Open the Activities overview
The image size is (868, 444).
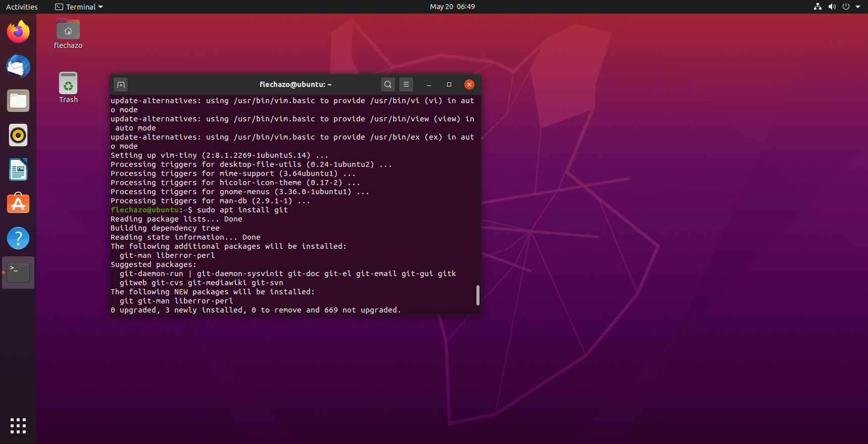[x=22, y=7]
